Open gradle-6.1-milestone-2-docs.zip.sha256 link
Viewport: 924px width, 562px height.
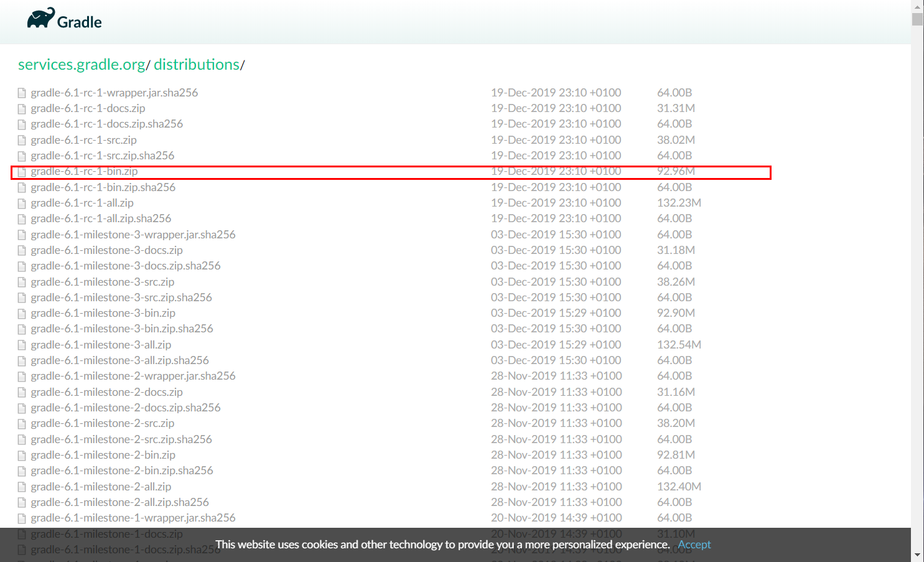coord(126,408)
